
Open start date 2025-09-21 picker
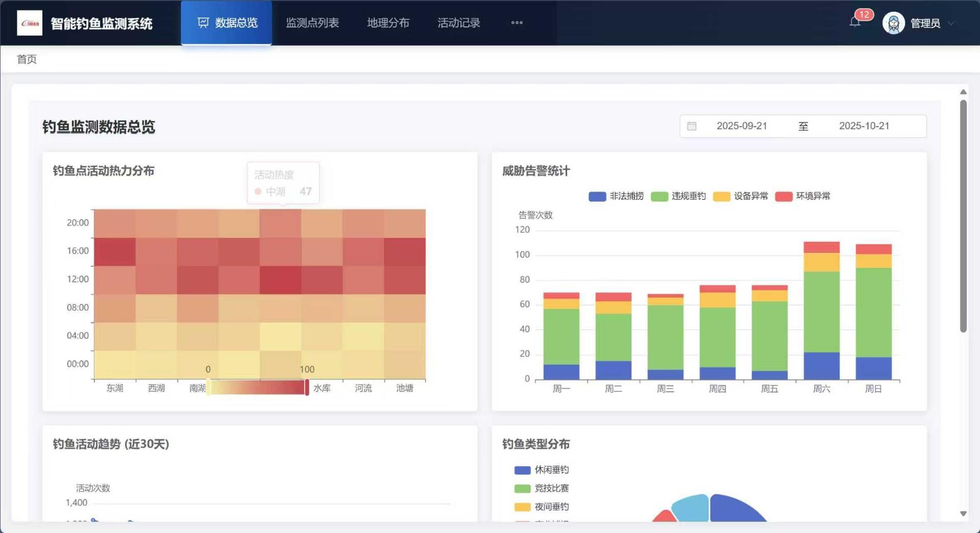tap(742, 126)
